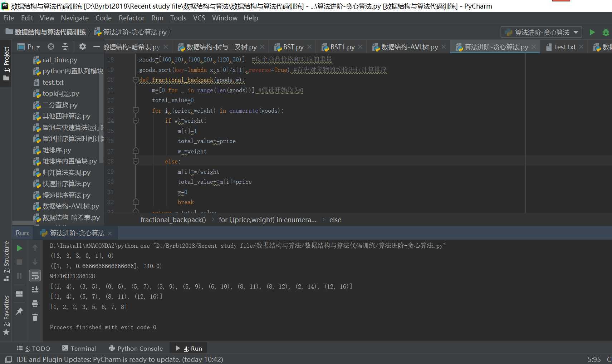Click the locate/scroll from source target icon
This screenshot has height=364, width=612.
pos(51,46)
